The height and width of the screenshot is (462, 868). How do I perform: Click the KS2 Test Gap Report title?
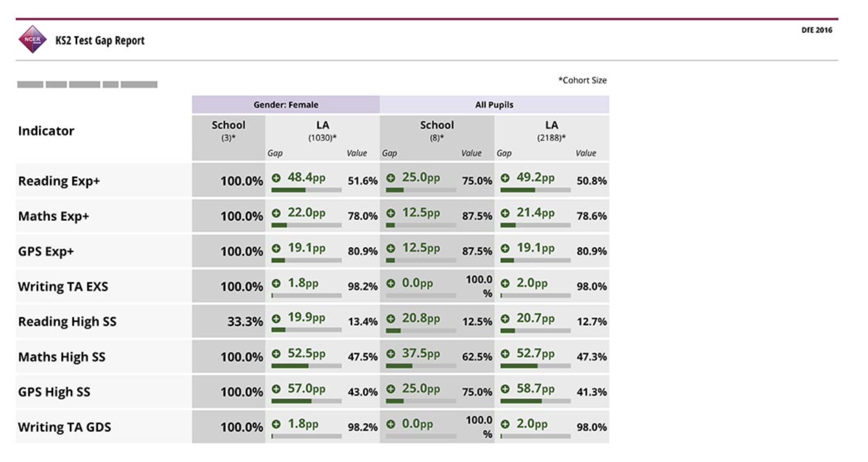(x=100, y=41)
